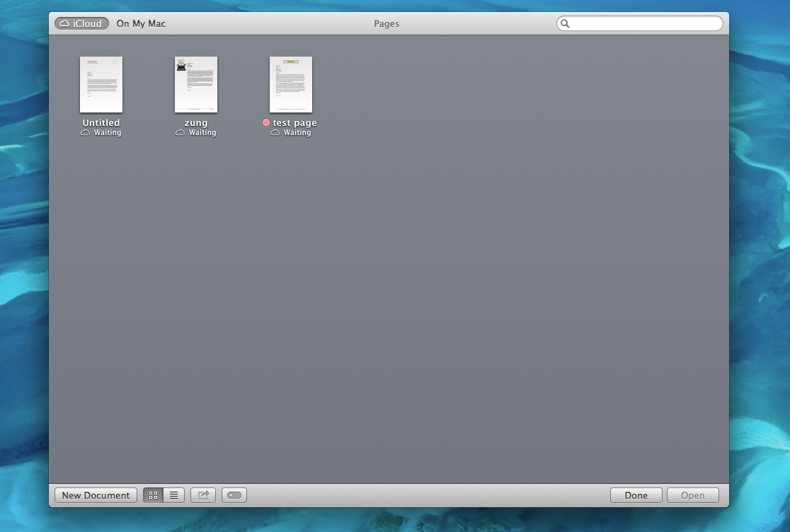Switch to icon grid view
Viewport: 790px width, 532px height.
(x=153, y=495)
